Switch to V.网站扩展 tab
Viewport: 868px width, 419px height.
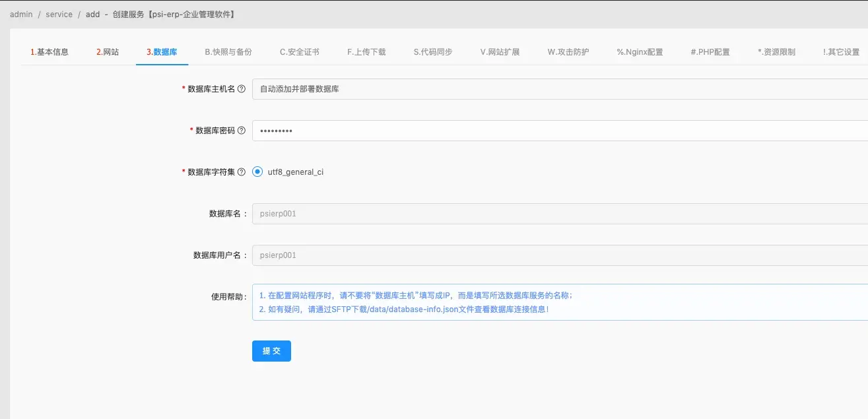[x=500, y=51]
